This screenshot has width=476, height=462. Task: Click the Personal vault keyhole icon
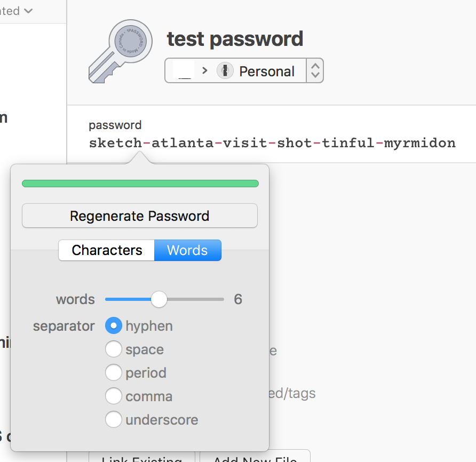pos(225,71)
